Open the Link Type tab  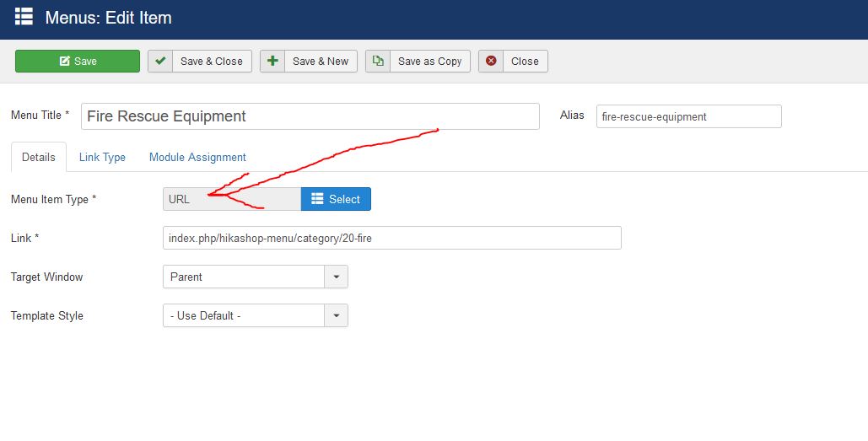(x=102, y=157)
